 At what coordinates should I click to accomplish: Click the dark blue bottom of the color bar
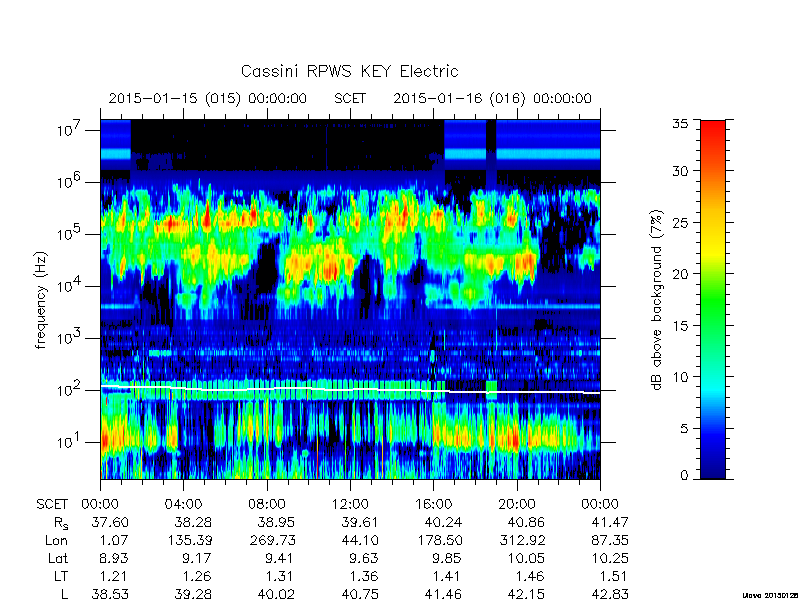pos(713,467)
